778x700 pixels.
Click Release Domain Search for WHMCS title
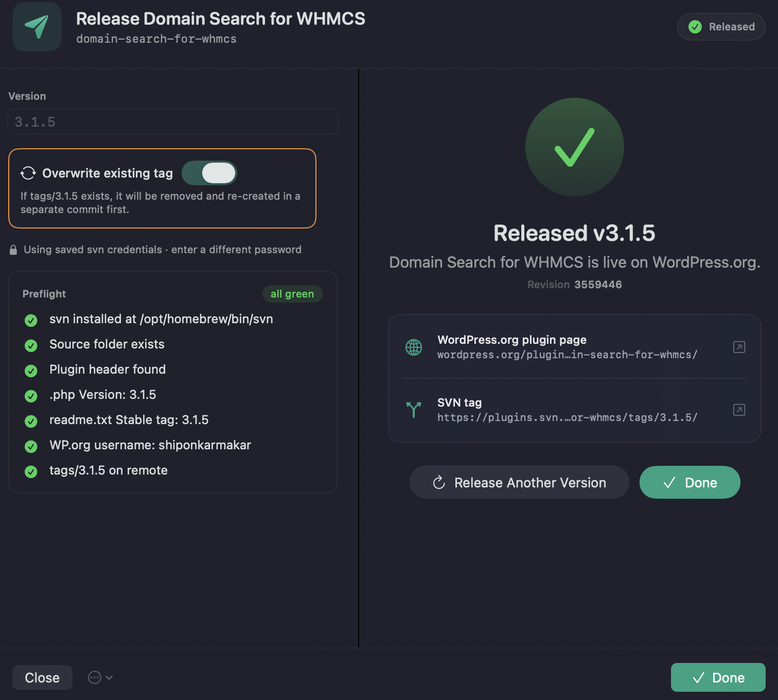[221, 19]
